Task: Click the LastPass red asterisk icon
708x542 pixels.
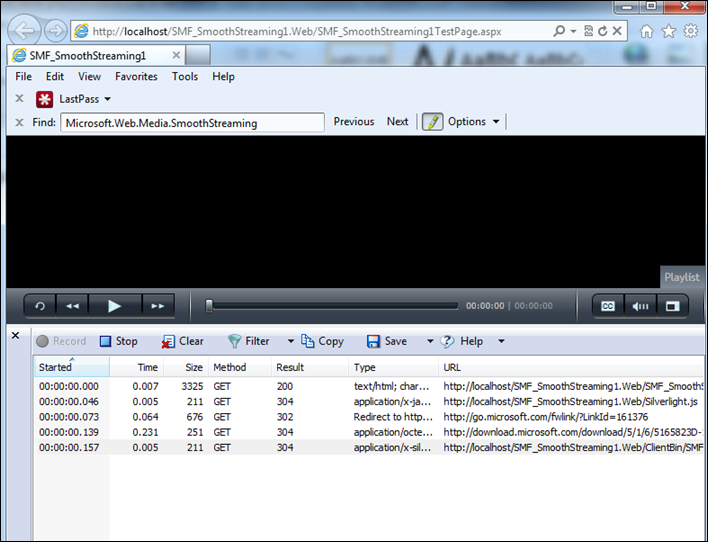Action: tap(45, 99)
